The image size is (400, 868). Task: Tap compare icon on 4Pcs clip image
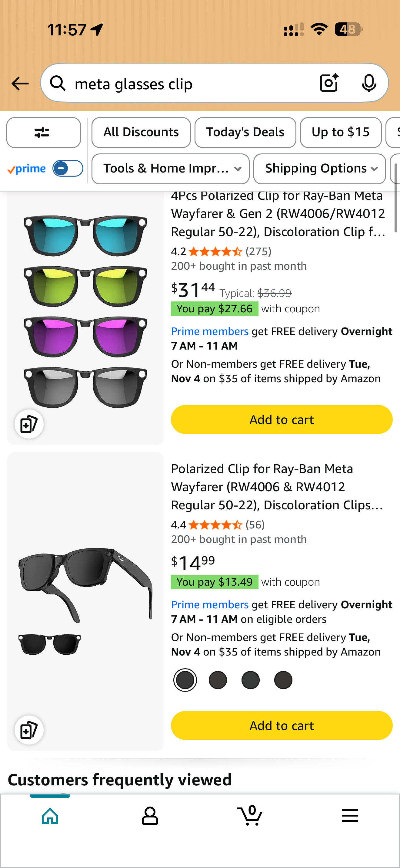29,424
